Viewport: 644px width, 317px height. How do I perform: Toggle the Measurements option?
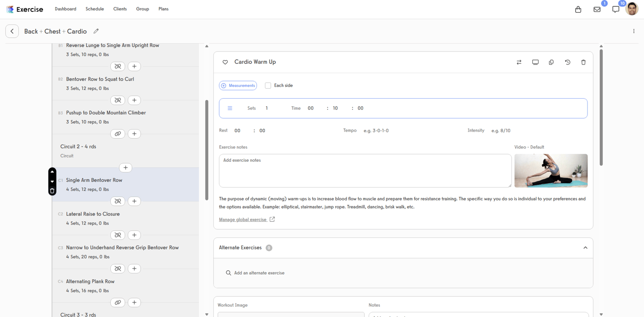click(238, 85)
